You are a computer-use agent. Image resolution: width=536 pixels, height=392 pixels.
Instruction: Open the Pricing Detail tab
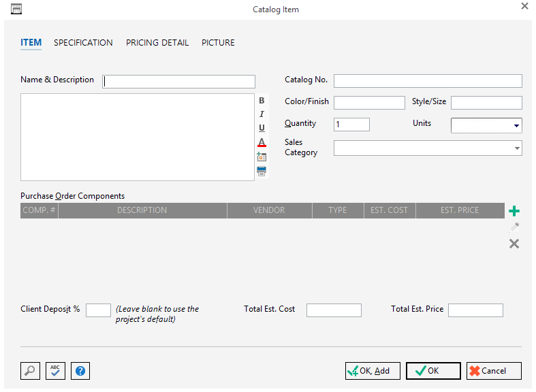(x=157, y=42)
